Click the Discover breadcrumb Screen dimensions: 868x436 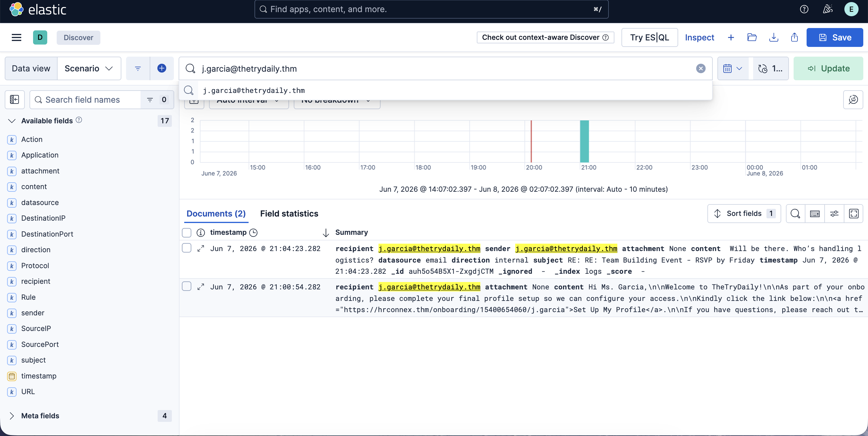coord(78,37)
